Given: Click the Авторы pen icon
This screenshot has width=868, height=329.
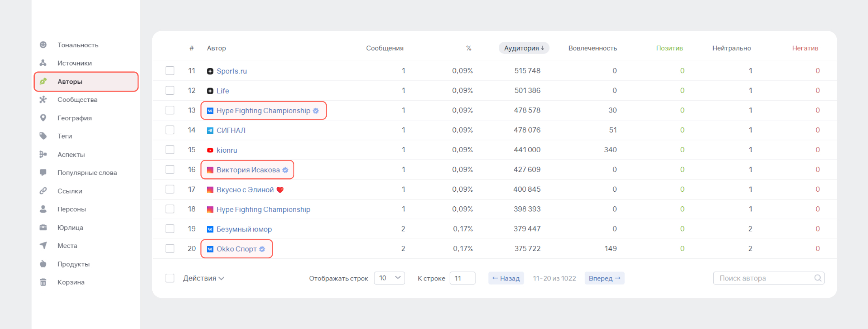Looking at the screenshot, I should (x=43, y=81).
